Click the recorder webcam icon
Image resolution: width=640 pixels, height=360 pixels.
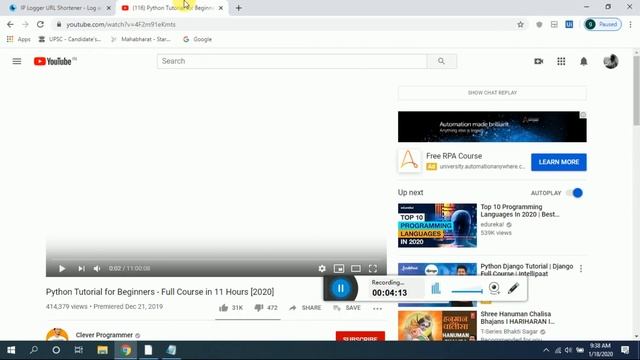tap(494, 288)
